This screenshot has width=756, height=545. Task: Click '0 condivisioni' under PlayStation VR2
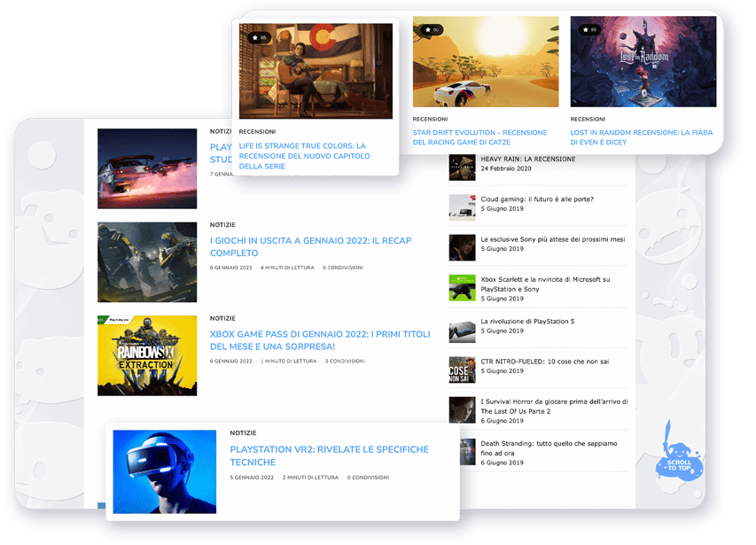pyautogui.click(x=369, y=478)
